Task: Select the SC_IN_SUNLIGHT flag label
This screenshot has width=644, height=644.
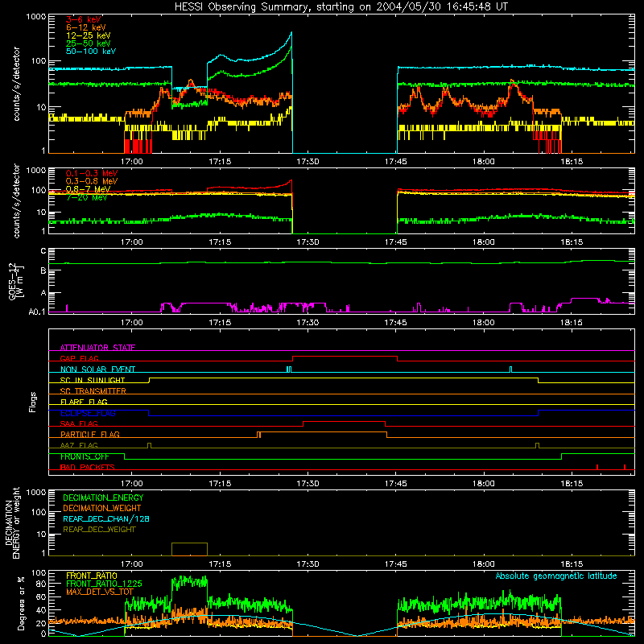Action: click(93, 380)
